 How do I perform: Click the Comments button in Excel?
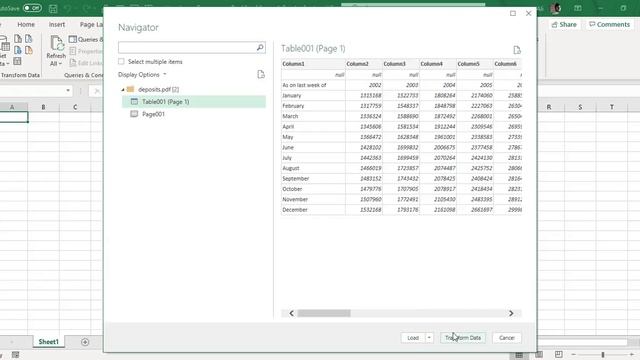pyautogui.click(x=609, y=24)
